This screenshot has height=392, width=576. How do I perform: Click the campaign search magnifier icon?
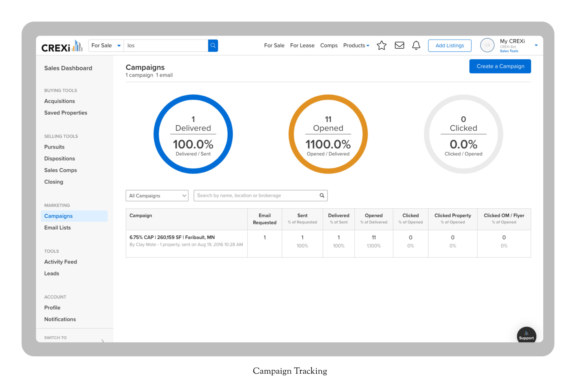pos(322,195)
